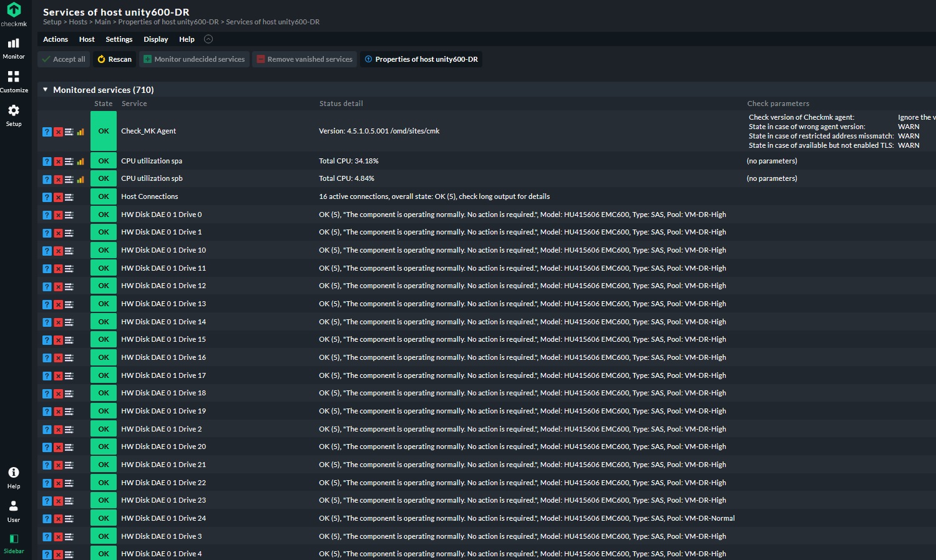Toggle the Sidebar visibility
The width and height of the screenshot is (936, 560).
pyautogui.click(x=14, y=543)
